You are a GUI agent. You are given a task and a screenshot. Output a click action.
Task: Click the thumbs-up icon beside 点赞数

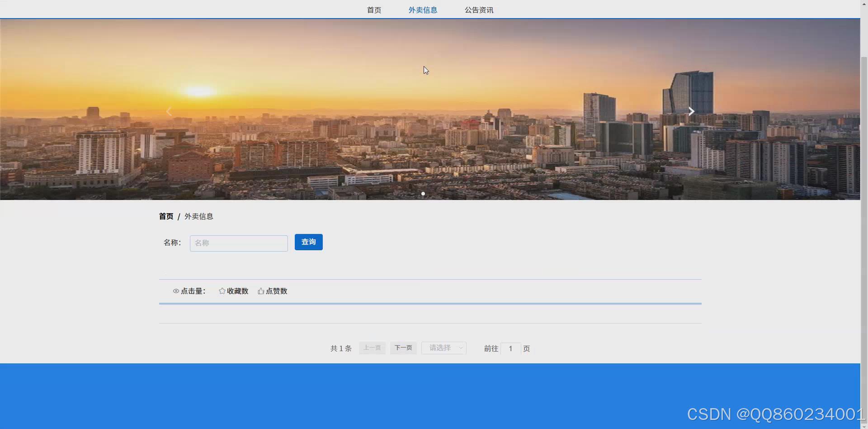pos(261,291)
